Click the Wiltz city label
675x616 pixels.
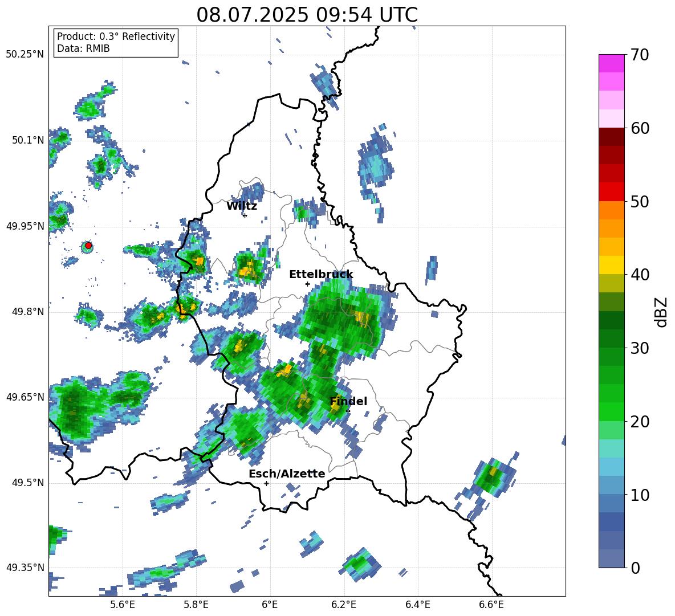(x=242, y=206)
